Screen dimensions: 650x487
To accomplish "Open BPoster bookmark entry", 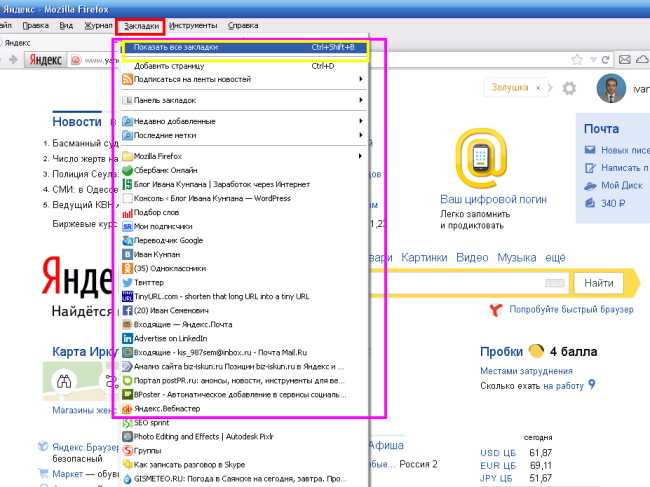I will [x=244, y=395].
